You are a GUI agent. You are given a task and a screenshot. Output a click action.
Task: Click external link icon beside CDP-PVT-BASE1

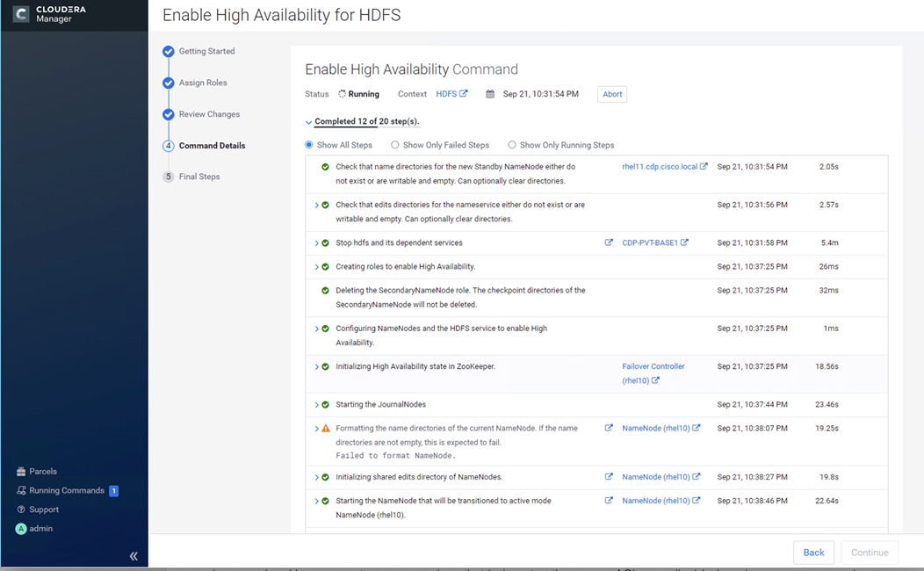pos(684,242)
